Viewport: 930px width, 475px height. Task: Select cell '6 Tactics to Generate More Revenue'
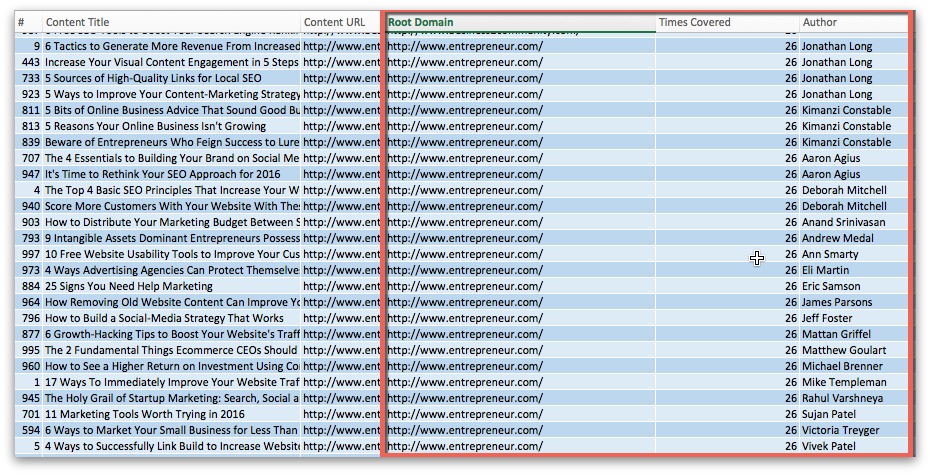coord(171,46)
